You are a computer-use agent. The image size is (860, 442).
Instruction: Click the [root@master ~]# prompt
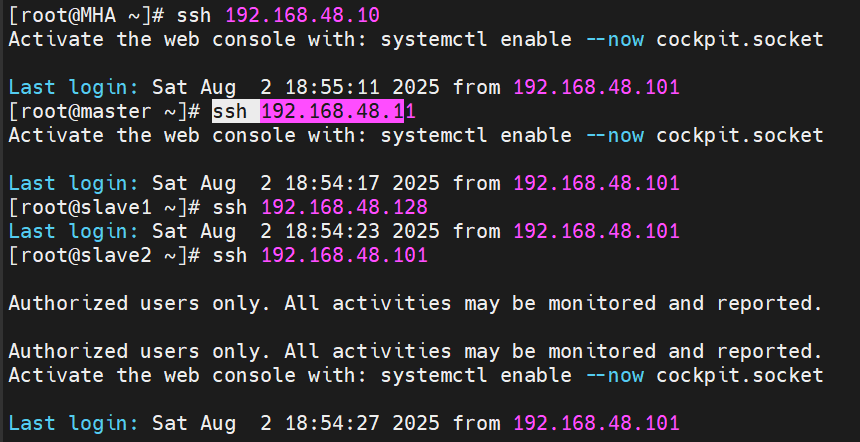(104, 111)
